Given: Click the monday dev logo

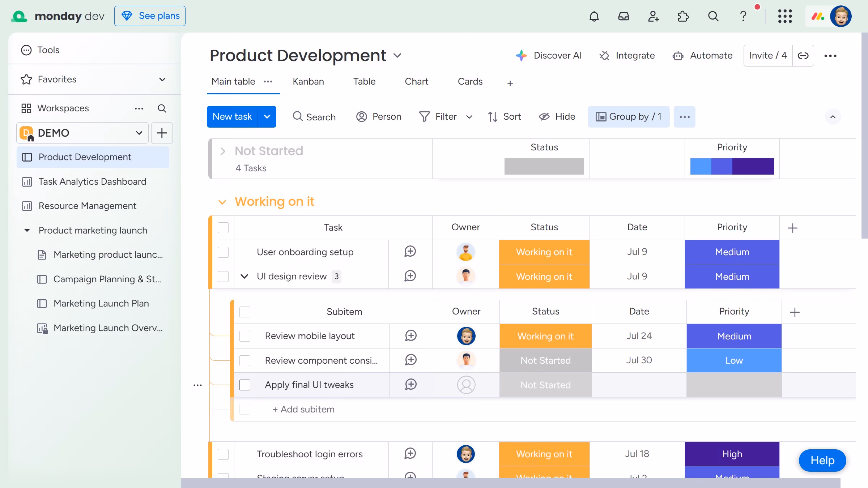Looking at the screenshot, I should click(58, 16).
